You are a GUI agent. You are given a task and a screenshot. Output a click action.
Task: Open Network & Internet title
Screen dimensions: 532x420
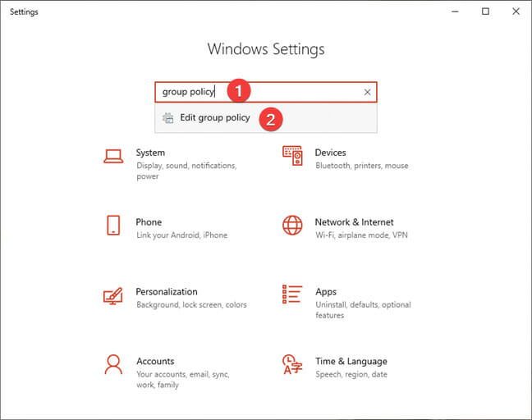pos(354,222)
